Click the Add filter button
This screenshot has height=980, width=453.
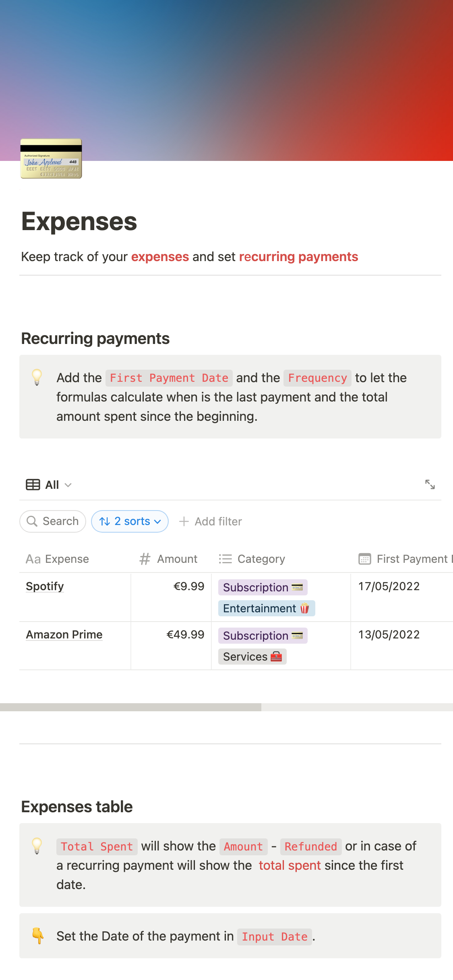click(x=218, y=521)
